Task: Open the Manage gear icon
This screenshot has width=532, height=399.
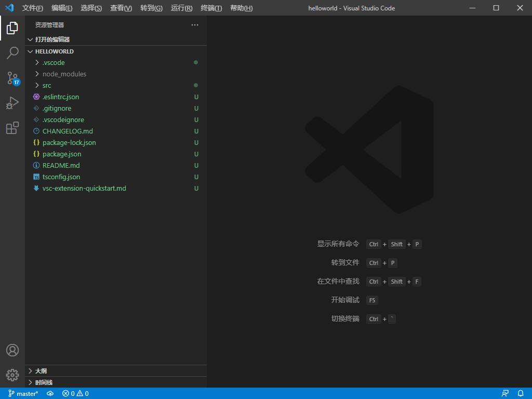Action: click(12, 375)
